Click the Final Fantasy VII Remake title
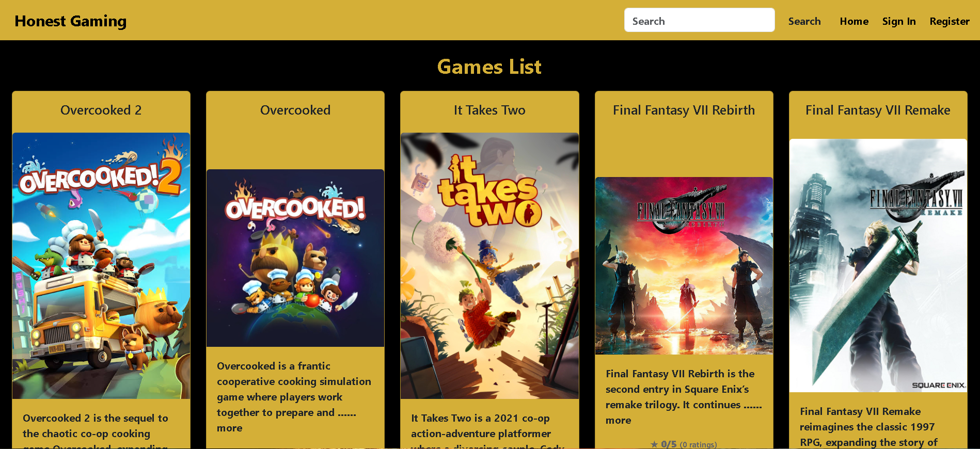980x449 pixels. pos(878,110)
